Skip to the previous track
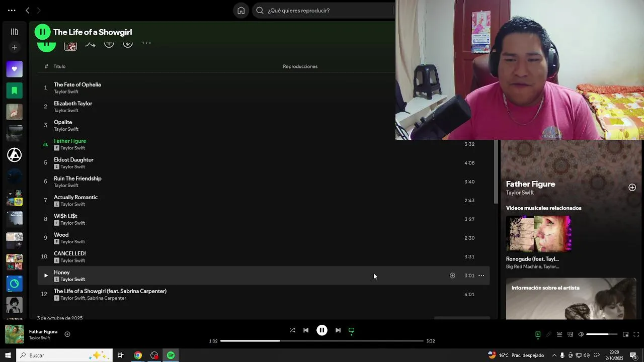 [x=306, y=330]
